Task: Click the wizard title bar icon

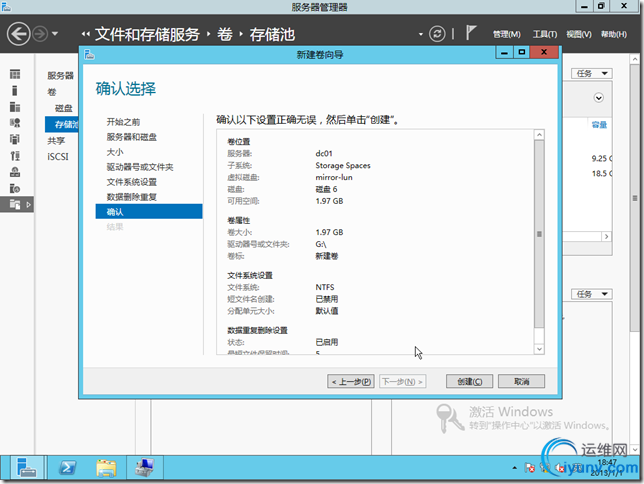Action: [x=89, y=54]
